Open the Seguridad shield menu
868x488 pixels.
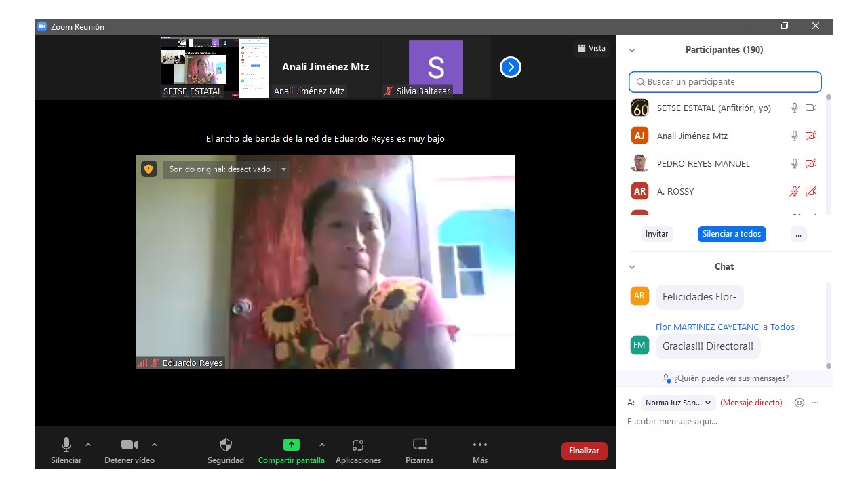click(x=226, y=451)
